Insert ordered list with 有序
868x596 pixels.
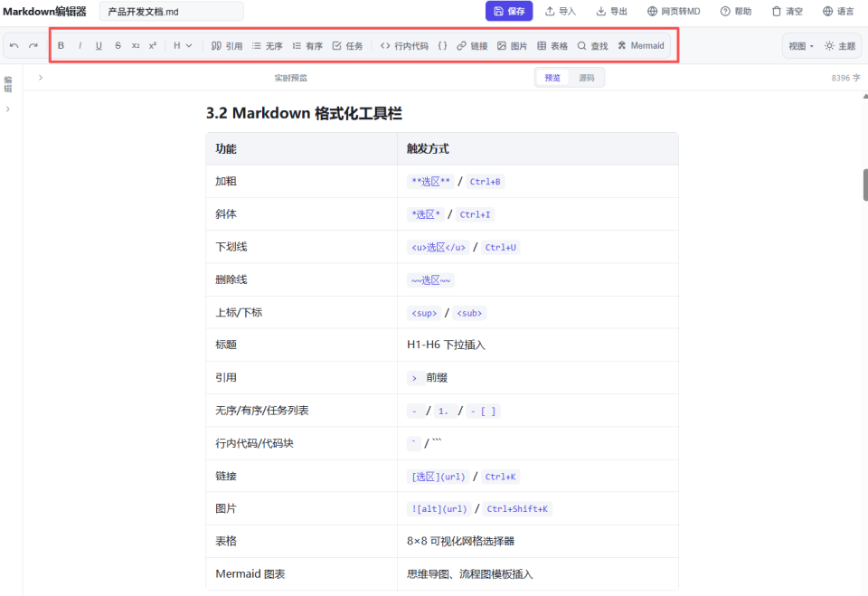click(x=307, y=46)
